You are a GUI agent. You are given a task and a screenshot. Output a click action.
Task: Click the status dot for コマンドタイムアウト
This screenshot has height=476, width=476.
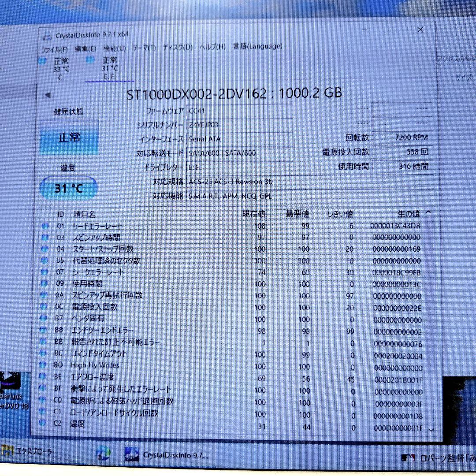[44, 353]
